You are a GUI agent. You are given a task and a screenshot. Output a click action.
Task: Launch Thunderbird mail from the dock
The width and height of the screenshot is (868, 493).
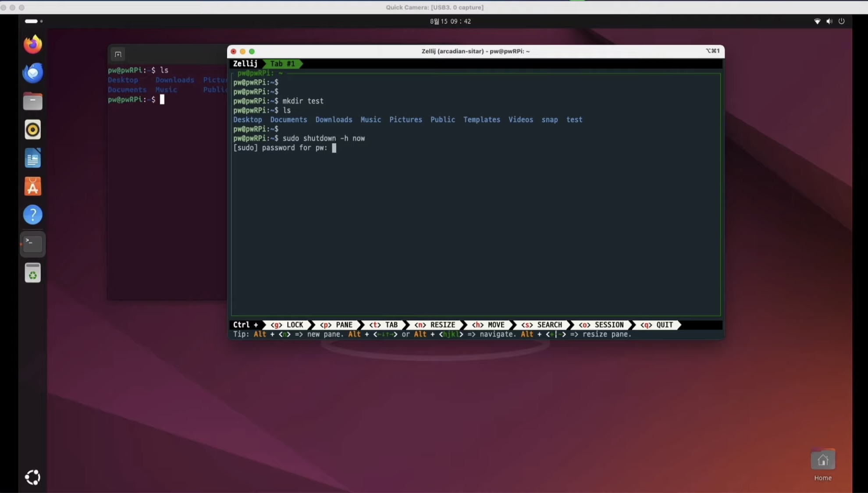33,73
